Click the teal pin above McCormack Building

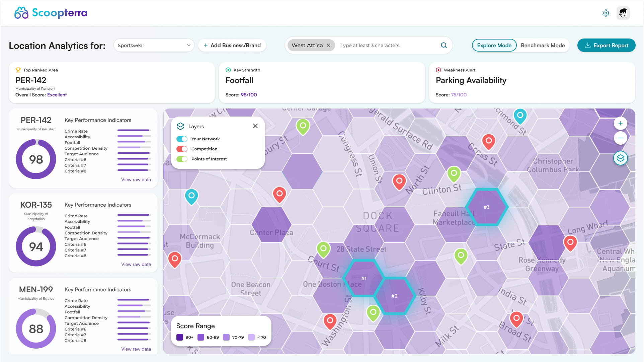click(191, 197)
